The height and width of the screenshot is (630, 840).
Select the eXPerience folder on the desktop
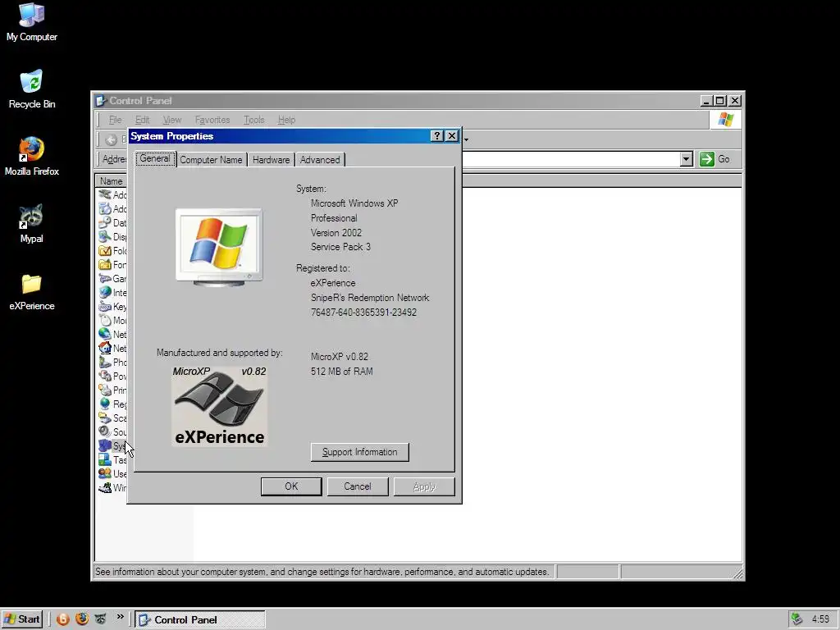pos(32,292)
